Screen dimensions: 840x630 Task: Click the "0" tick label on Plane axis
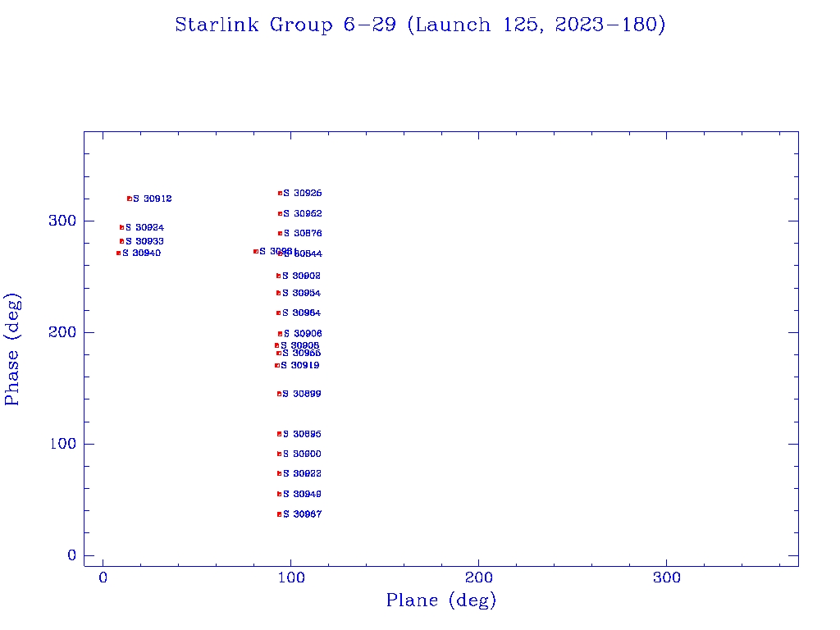[x=103, y=577]
